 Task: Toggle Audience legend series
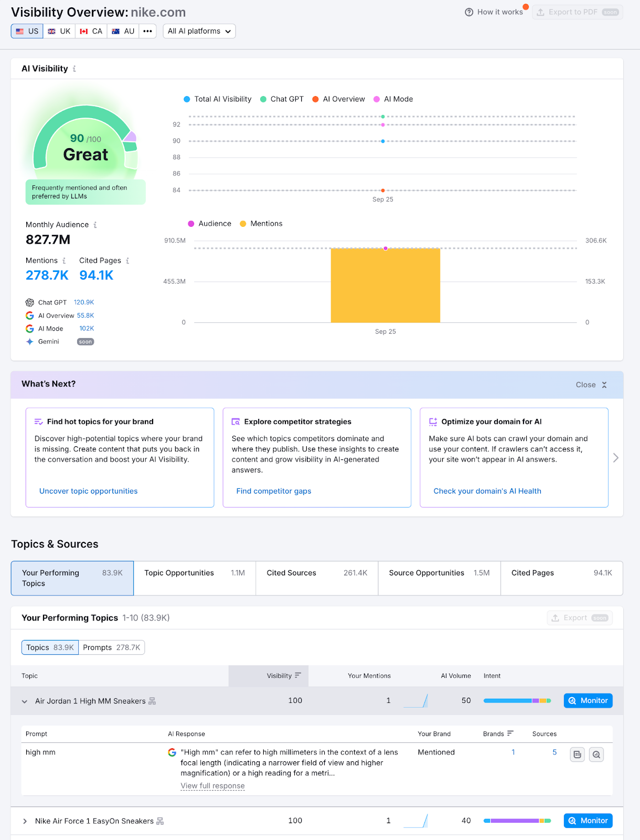point(209,224)
